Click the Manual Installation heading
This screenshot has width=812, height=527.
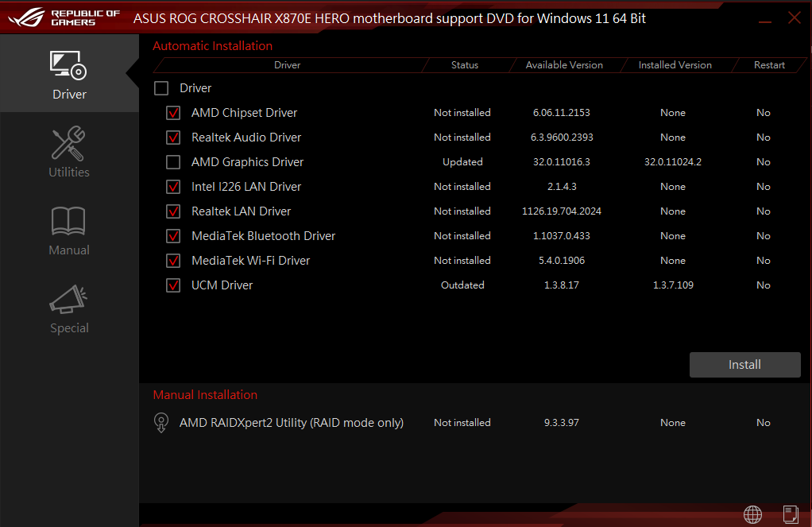point(205,395)
